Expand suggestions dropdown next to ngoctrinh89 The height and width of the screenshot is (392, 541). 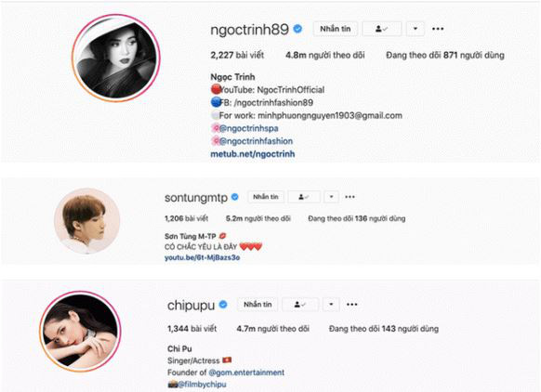(416, 29)
